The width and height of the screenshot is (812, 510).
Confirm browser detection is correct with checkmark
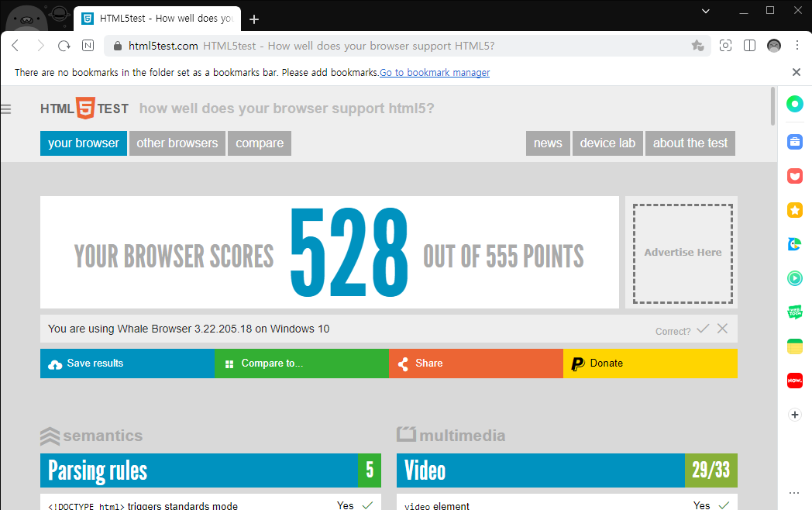703,329
